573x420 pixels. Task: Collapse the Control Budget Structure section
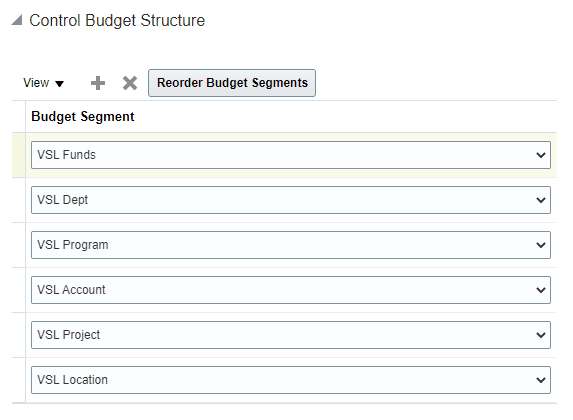coord(17,20)
